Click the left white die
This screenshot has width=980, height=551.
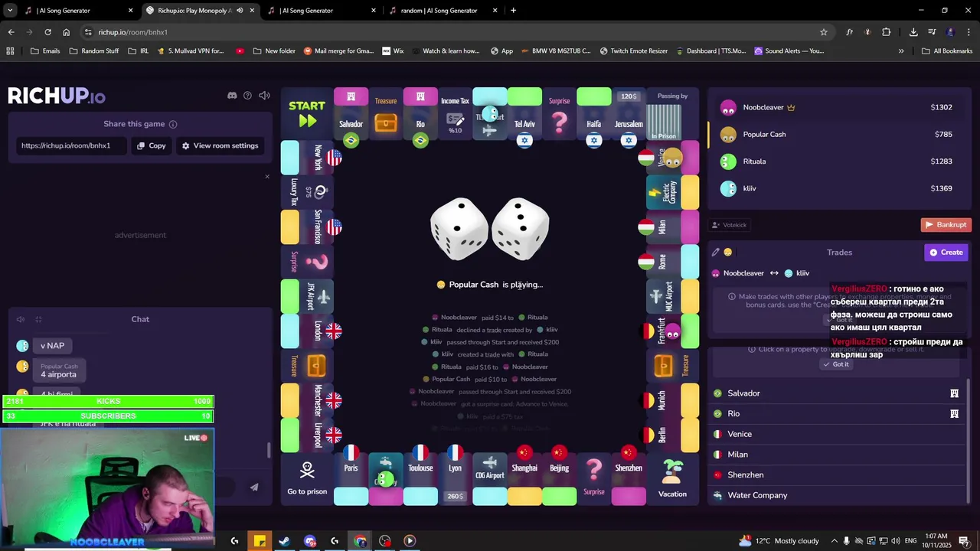click(459, 228)
